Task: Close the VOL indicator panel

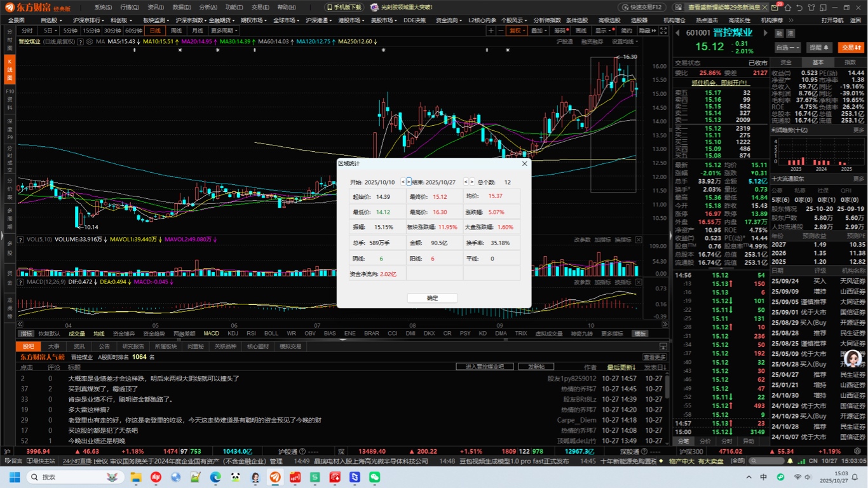Action: (639, 240)
